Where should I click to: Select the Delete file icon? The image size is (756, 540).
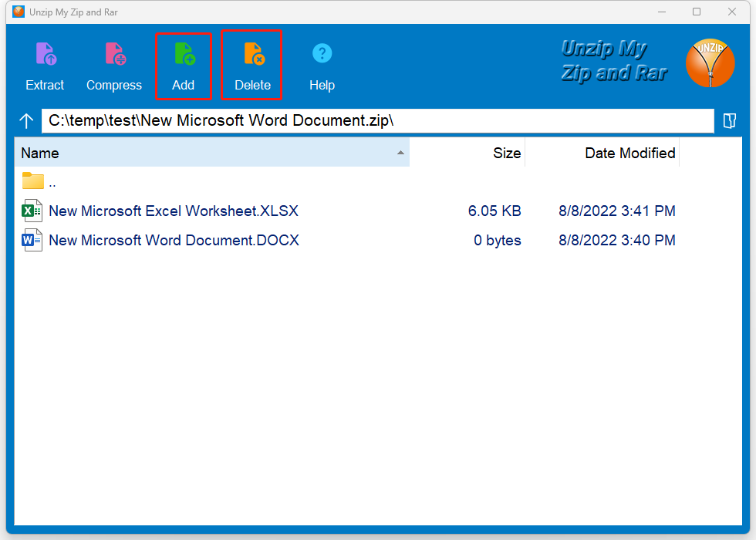[x=254, y=53]
